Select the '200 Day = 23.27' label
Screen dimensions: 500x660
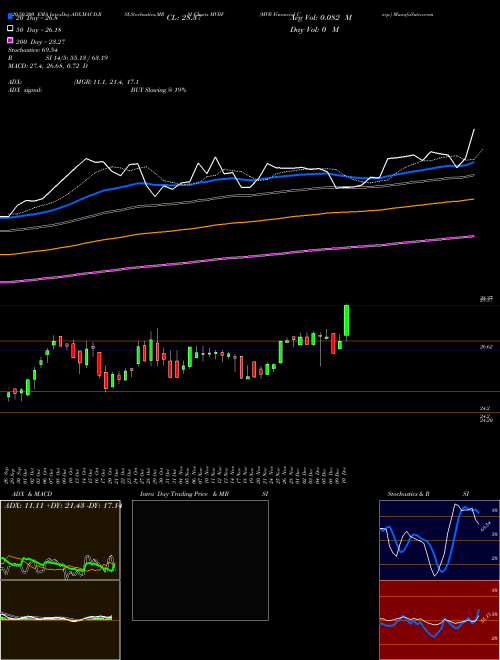(x=40, y=42)
